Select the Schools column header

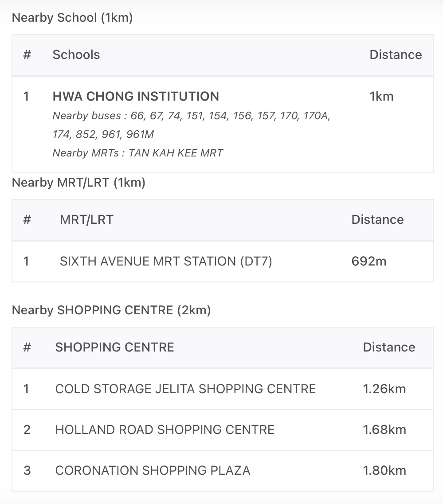(76, 55)
